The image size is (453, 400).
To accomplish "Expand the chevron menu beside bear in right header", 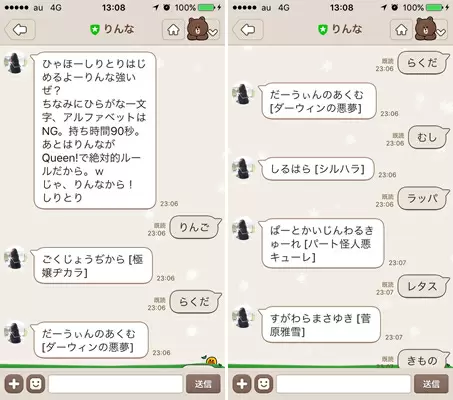I will point(441,32).
